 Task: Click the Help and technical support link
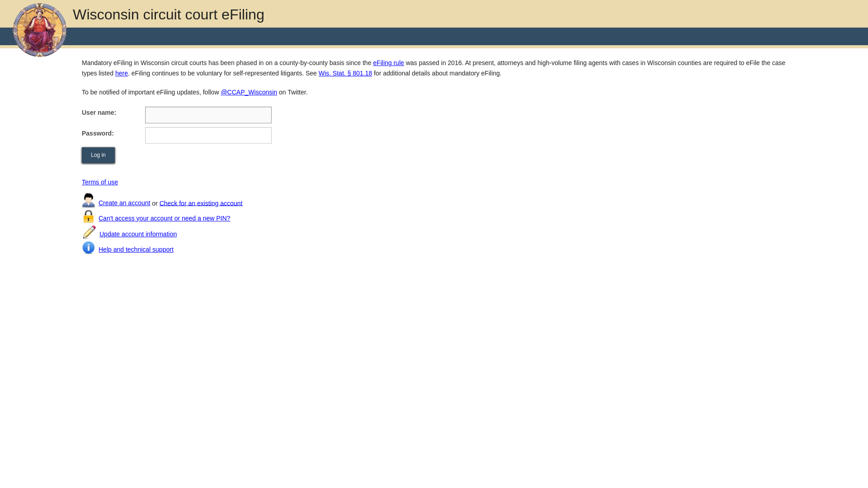pyautogui.click(x=136, y=249)
